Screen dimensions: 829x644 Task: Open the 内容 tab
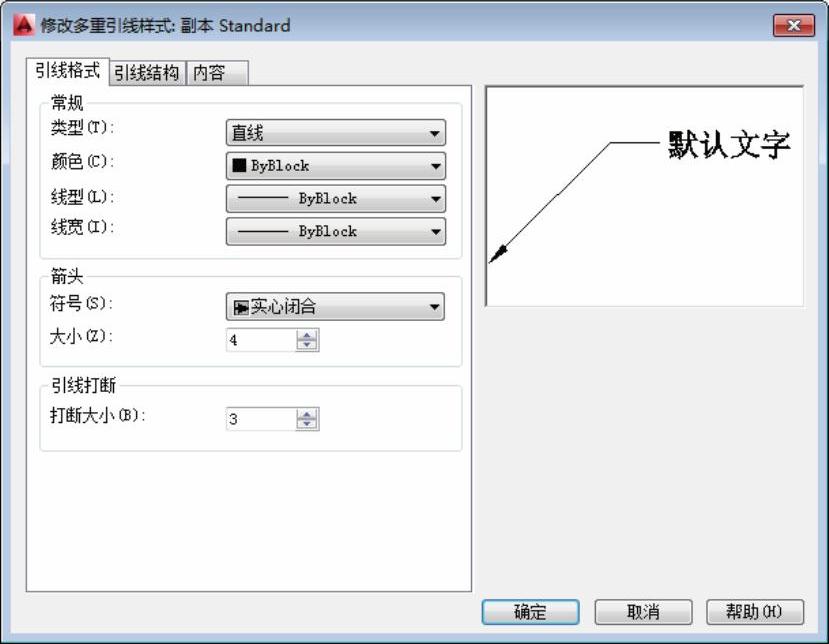[210, 73]
